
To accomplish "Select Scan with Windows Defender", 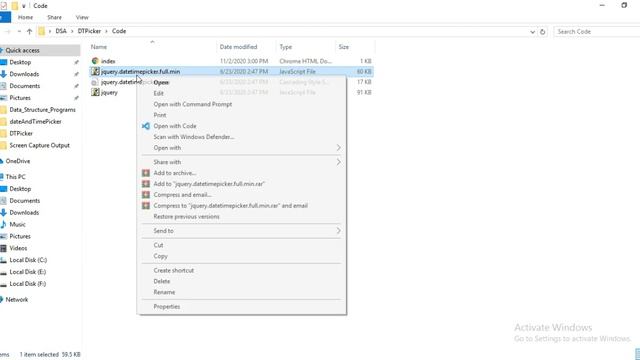I will [241, 137].
